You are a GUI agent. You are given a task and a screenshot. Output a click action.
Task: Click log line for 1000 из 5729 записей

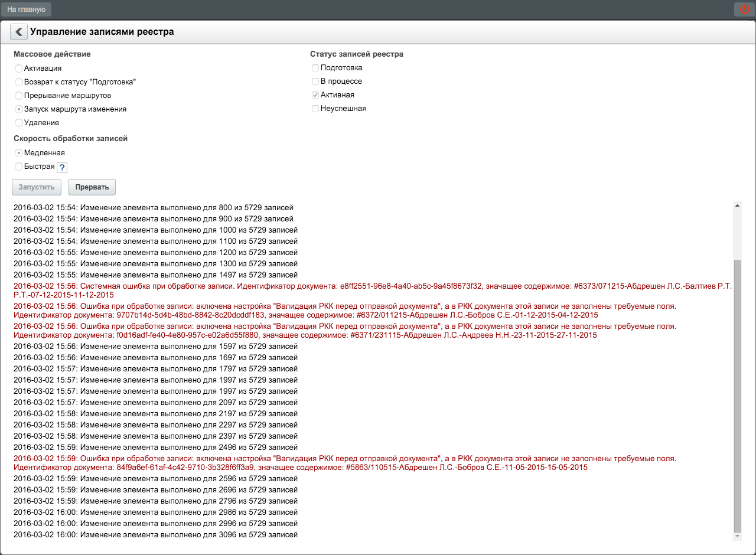coord(155,230)
